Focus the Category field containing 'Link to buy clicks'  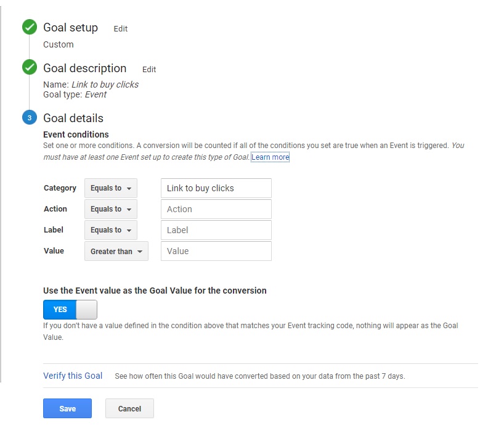(216, 188)
